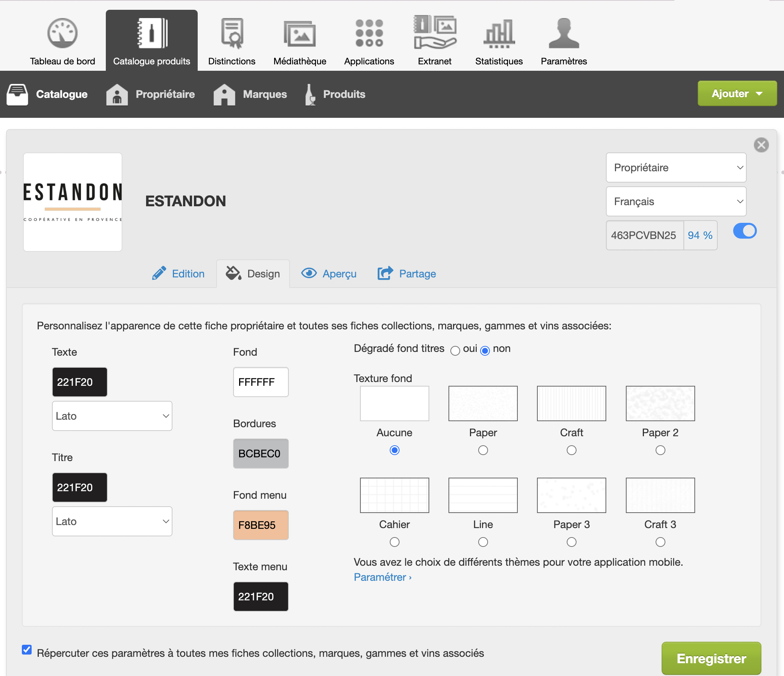Screen dimensions: 784x676
Task: Choose the Craft texture radio button
Action: [x=571, y=450]
